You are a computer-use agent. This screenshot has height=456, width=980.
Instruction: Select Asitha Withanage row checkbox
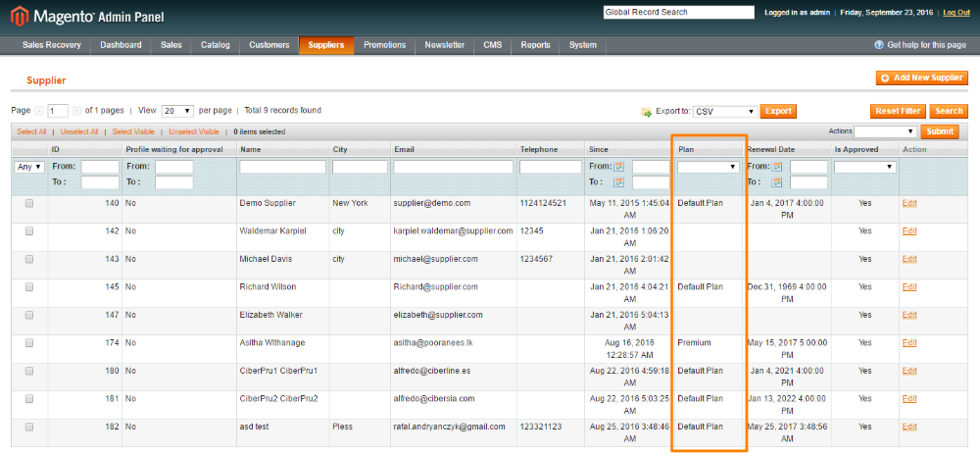tap(28, 343)
